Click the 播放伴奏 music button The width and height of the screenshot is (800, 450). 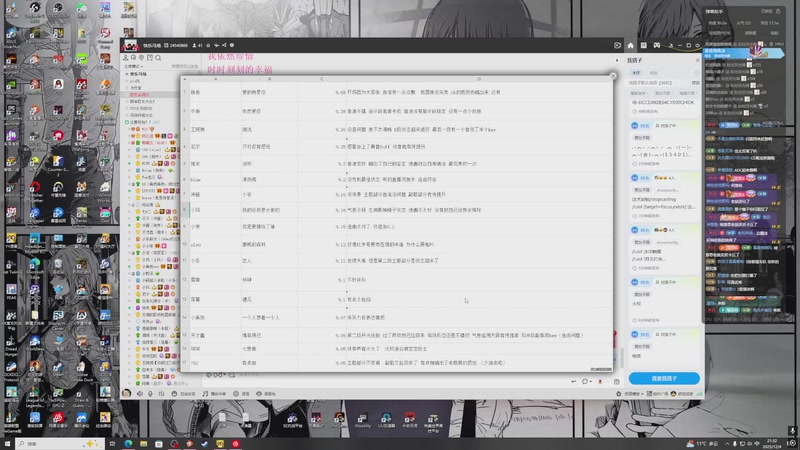[214, 393]
